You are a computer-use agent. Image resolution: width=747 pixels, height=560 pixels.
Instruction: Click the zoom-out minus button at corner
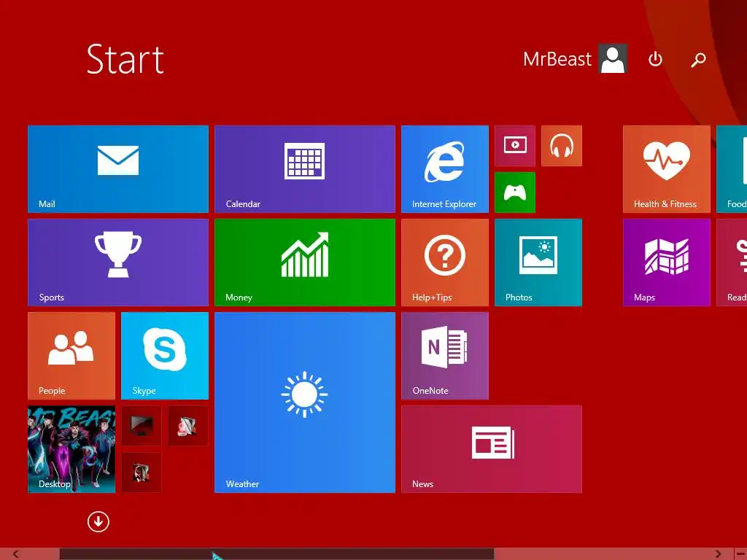740,554
